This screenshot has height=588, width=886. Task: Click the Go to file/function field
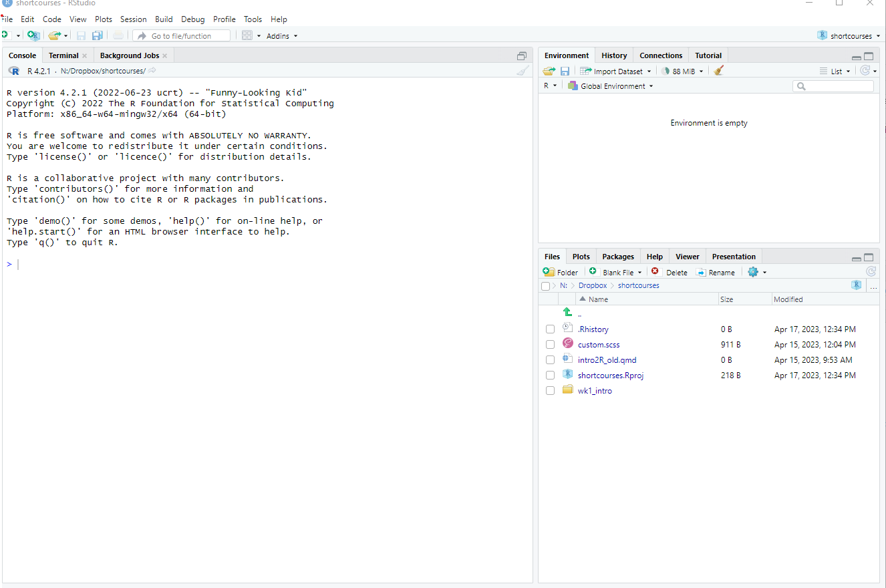[182, 36]
